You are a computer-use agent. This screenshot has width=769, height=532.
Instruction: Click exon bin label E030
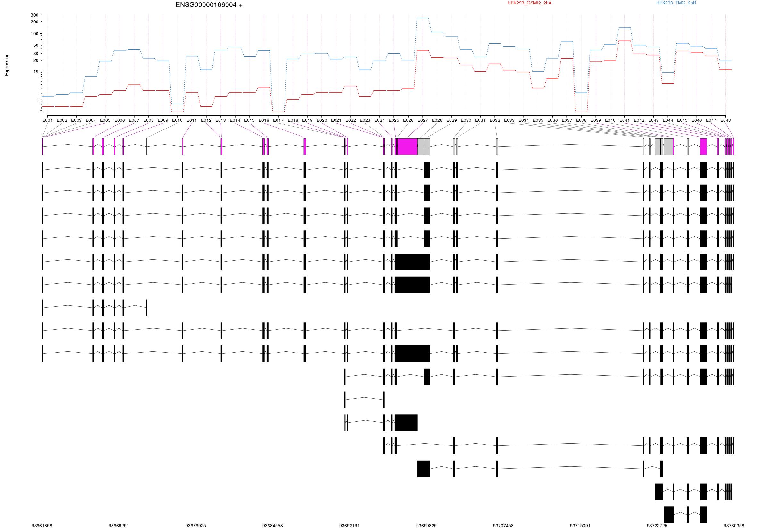(x=466, y=120)
